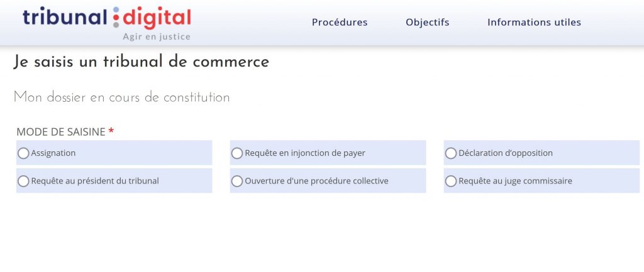The height and width of the screenshot is (272, 644).
Task: Click the 'Agir en justice' tagline
Action: 157,36
